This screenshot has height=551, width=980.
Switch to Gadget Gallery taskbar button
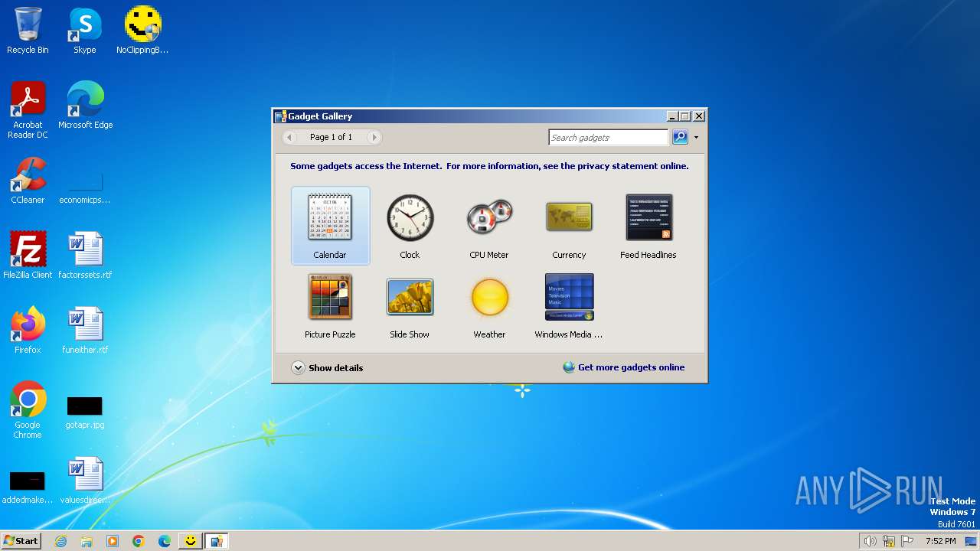pyautogui.click(x=217, y=541)
